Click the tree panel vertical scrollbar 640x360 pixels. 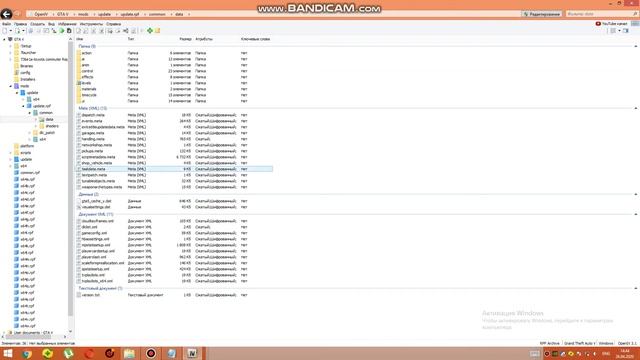click(x=71, y=178)
